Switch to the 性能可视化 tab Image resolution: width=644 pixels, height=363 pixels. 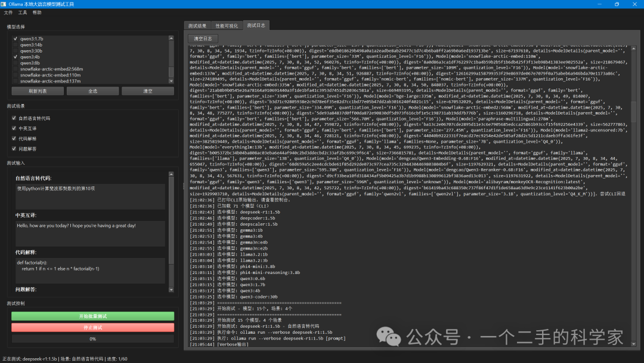227,26
